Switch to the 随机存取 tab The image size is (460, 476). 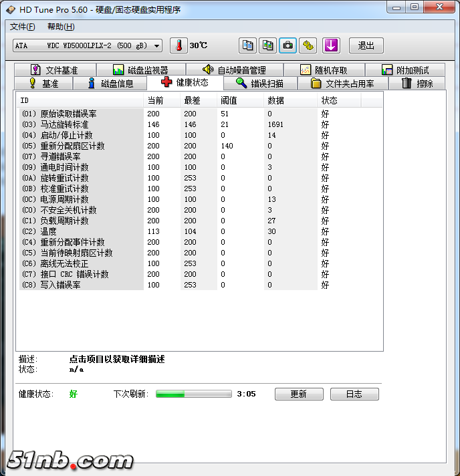pos(324,70)
